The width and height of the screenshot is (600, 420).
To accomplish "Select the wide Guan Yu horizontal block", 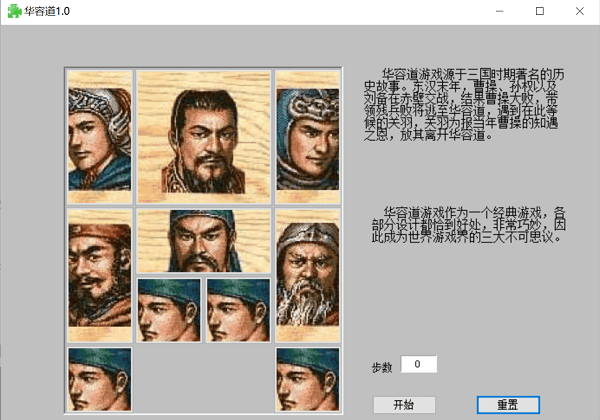I will click(x=204, y=241).
